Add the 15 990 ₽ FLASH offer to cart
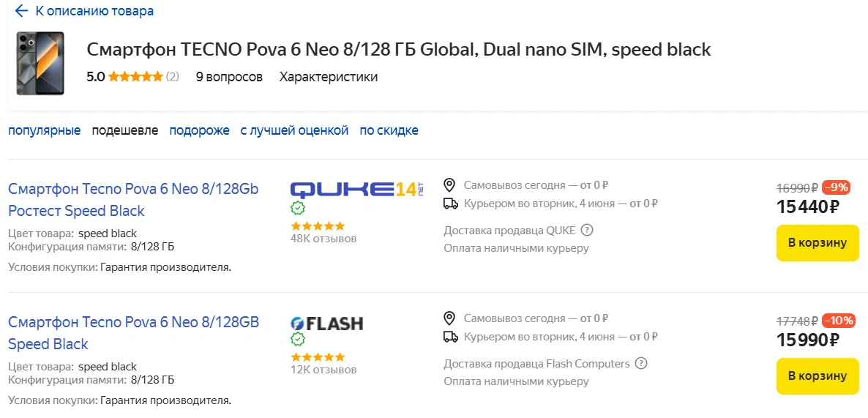 coord(817,376)
